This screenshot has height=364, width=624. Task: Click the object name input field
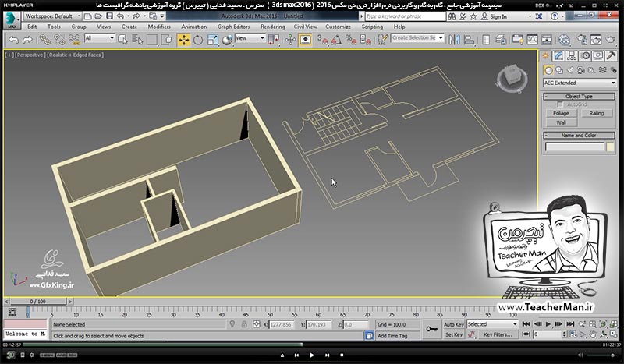574,147
